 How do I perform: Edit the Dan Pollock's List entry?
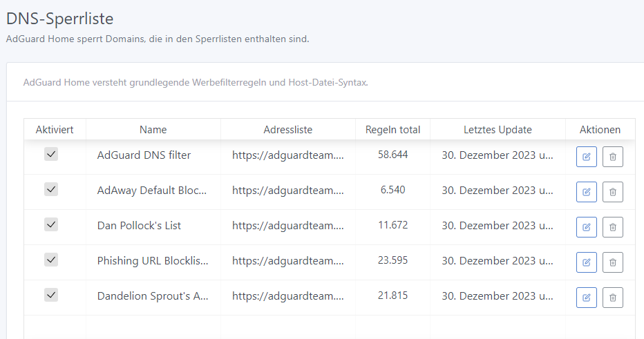tap(586, 227)
